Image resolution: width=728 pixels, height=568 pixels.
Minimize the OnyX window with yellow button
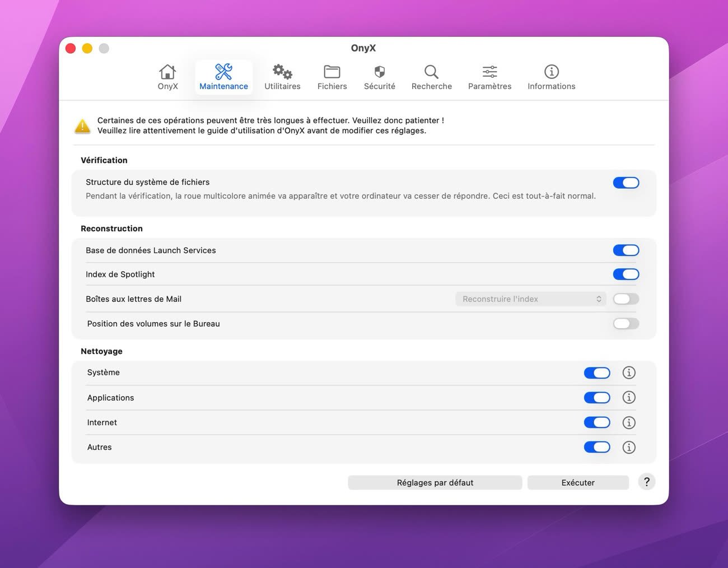click(87, 48)
